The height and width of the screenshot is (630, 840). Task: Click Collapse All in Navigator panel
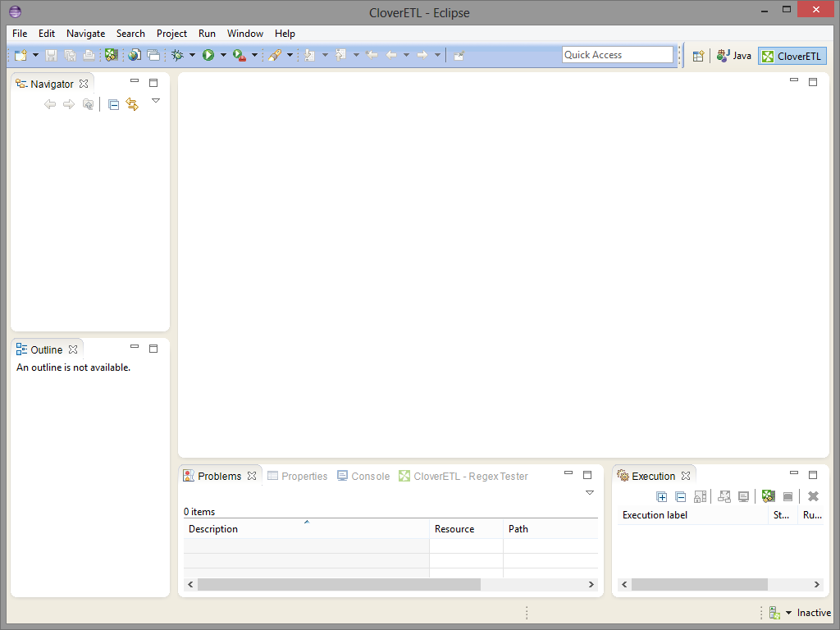(x=114, y=104)
